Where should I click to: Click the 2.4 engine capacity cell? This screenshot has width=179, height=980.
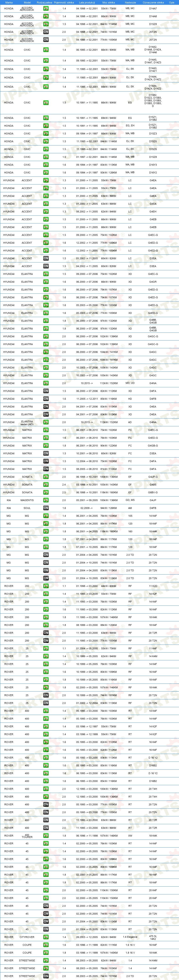tap(64, 485)
